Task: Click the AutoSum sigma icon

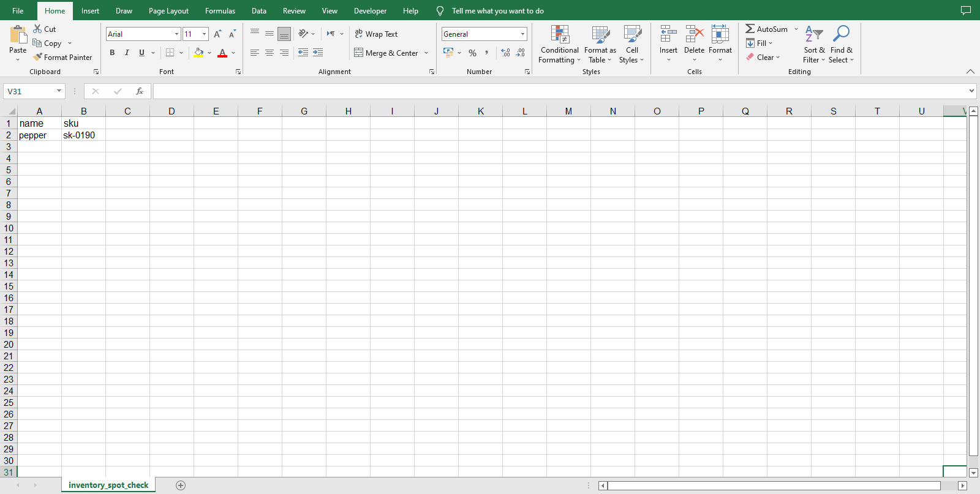Action: [750, 29]
